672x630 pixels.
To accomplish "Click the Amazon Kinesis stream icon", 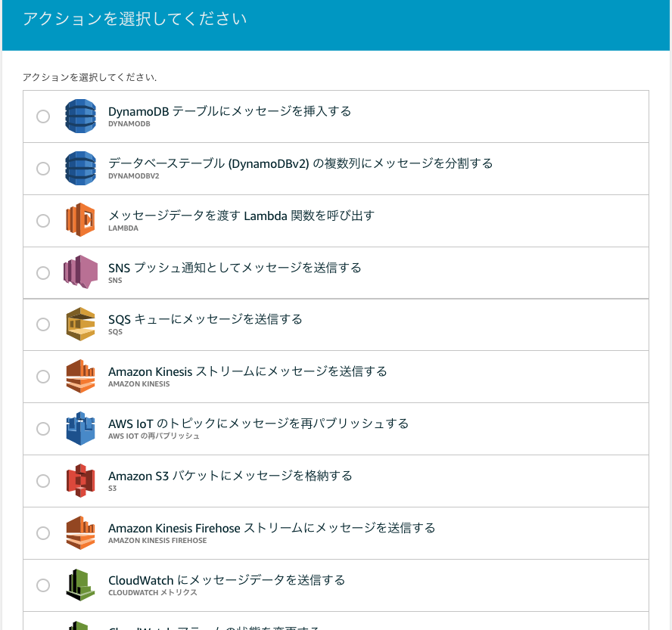I will click(x=79, y=377).
